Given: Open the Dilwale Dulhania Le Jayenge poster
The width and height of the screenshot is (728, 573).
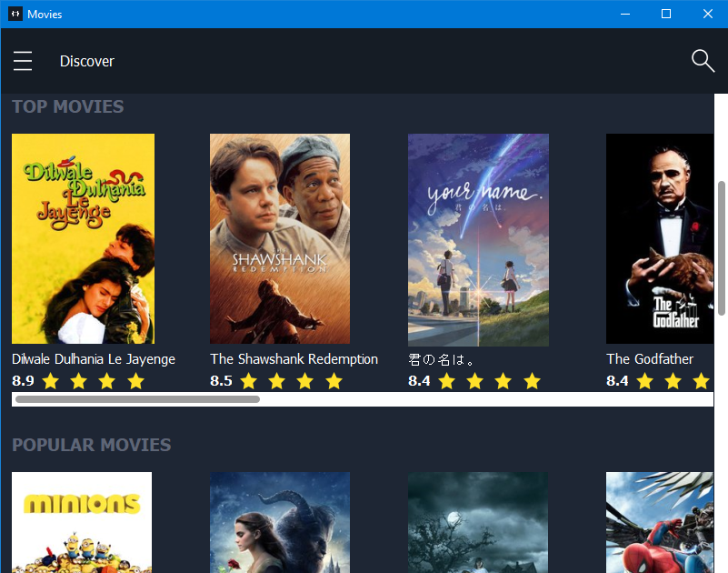Looking at the screenshot, I should [83, 239].
